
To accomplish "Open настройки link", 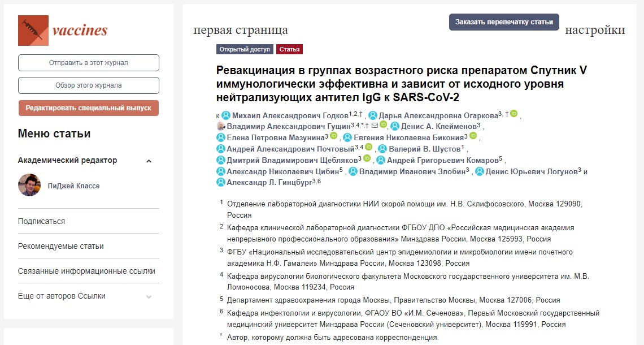I will (x=595, y=30).
